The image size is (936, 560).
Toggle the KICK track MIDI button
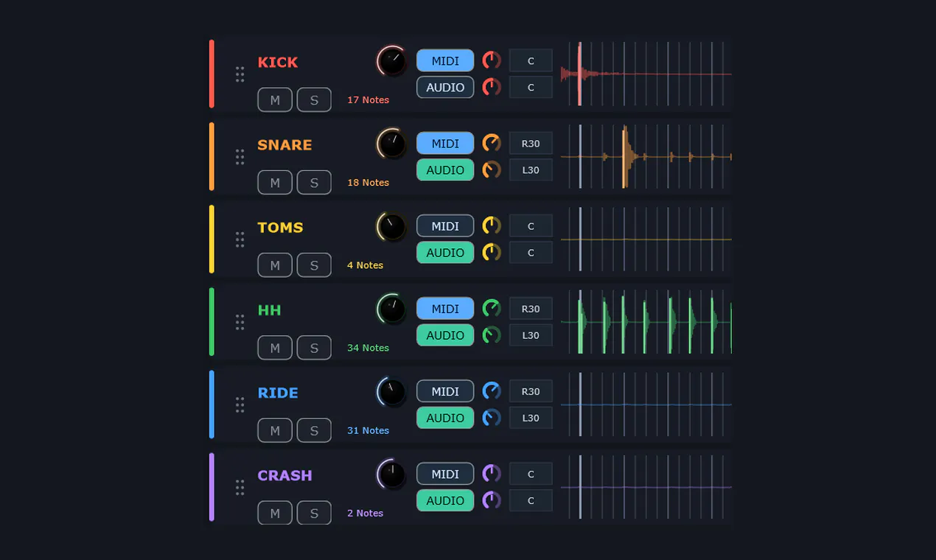[x=445, y=61]
